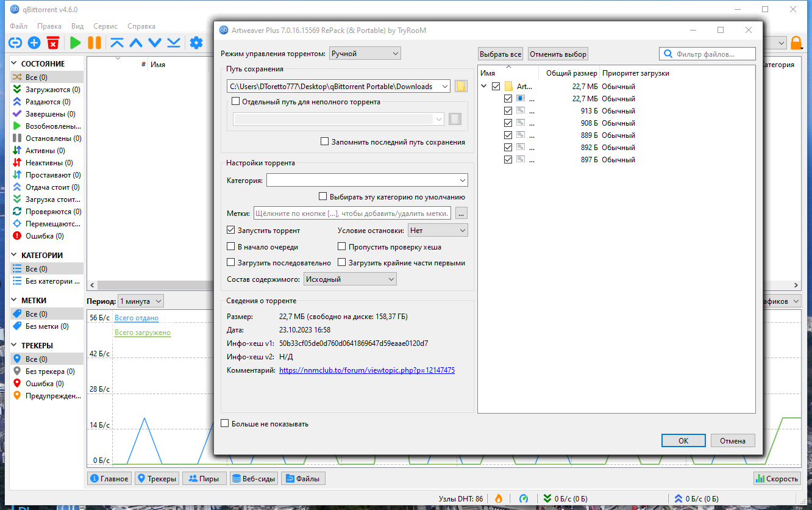The width and height of the screenshot is (812, 510).
Task: Open the Сервис menu
Action: (x=105, y=26)
